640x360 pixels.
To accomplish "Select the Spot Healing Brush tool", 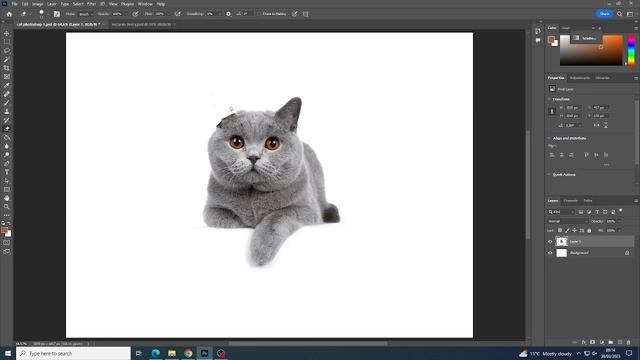I will [x=7, y=94].
